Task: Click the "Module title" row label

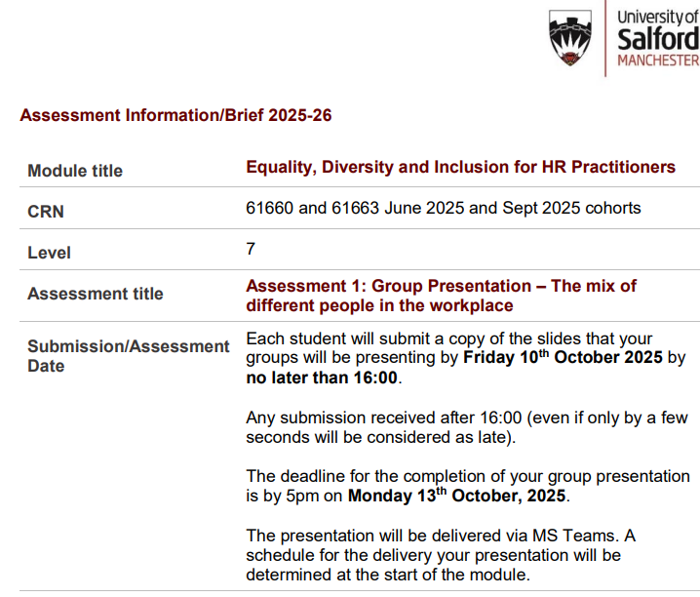Action: pyautogui.click(x=75, y=171)
